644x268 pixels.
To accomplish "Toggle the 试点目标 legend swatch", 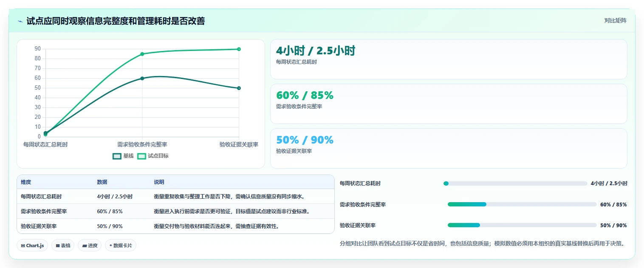I will (141, 156).
